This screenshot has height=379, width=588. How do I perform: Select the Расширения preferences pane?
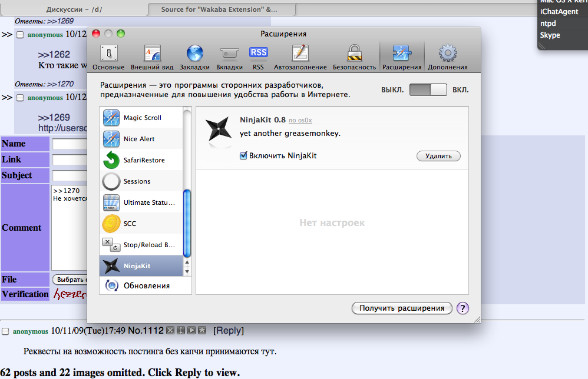click(x=402, y=57)
